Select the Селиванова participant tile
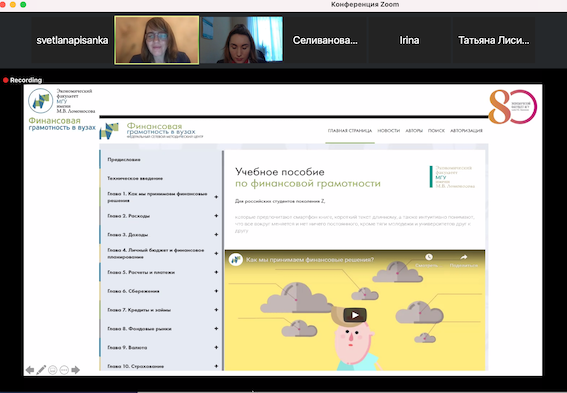 [x=325, y=40]
